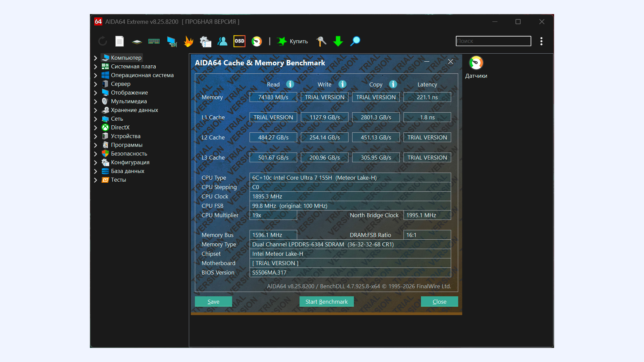Click the green download arrow icon
The width and height of the screenshot is (644, 362).
[338, 41]
